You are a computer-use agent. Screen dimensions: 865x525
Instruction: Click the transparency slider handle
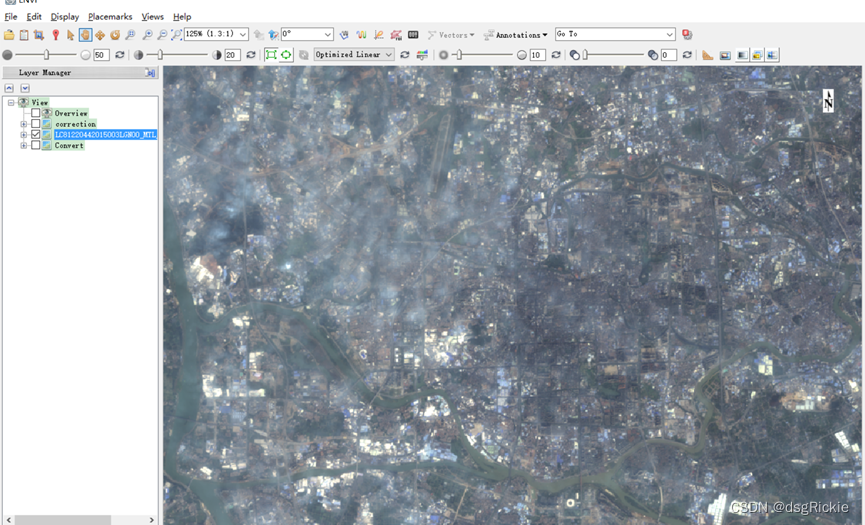pos(585,55)
